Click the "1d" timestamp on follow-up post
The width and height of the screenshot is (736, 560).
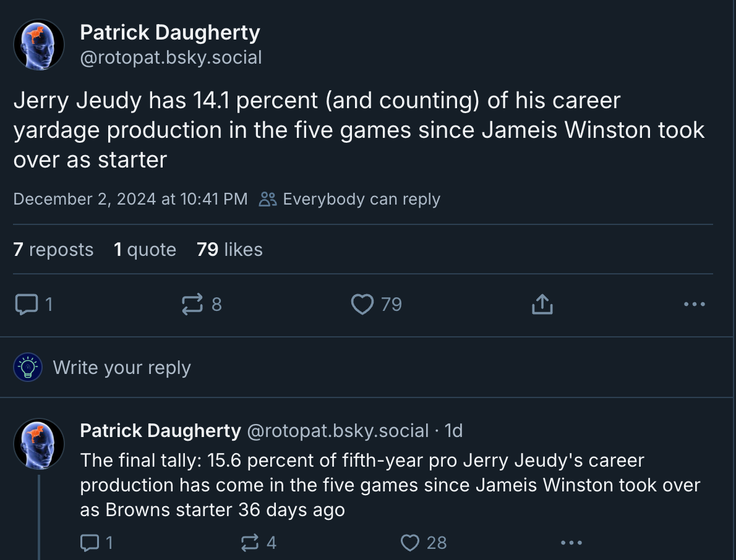point(453,430)
